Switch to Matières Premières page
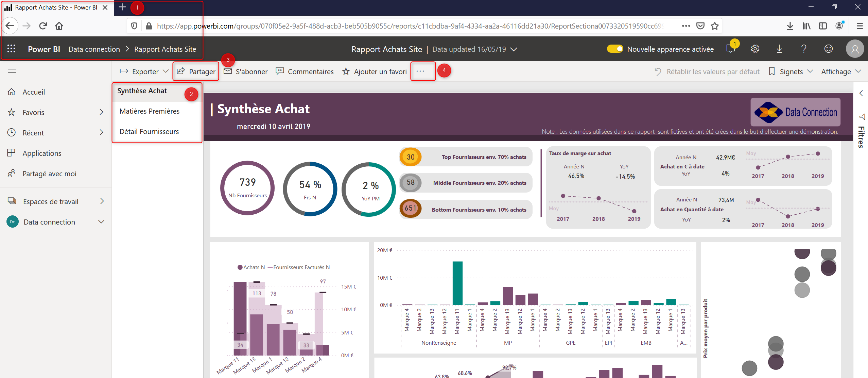Viewport: 868px width, 378px height. [150, 111]
